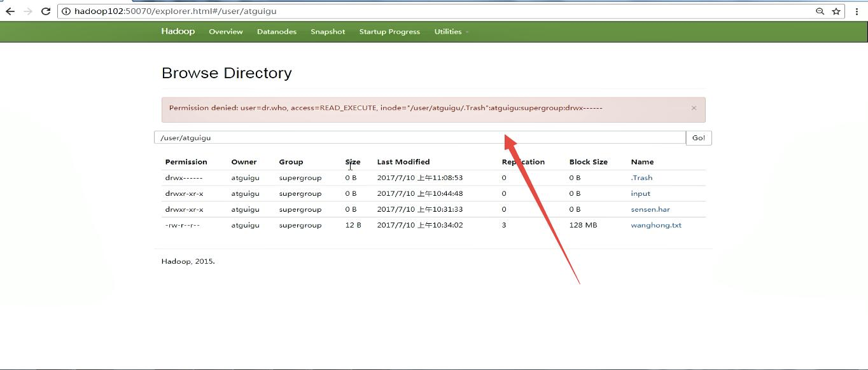The width and height of the screenshot is (868, 370).
Task: Switch to the Snapshot tab
Action: coord(328,32)
